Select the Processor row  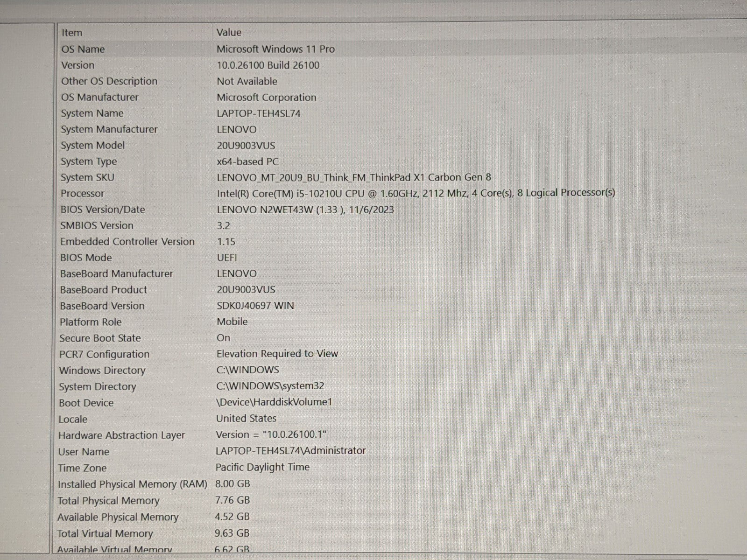click(x=83, y=194)
